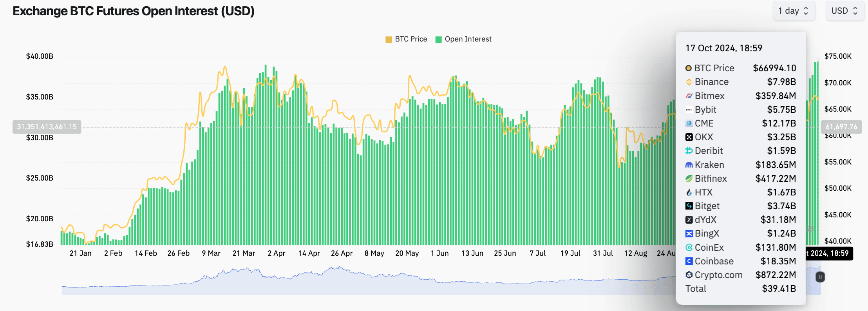868x311 pixels.
Task: Click the 20 May x-axis date label
Action: pyautogui.click(x=407, y=253)
